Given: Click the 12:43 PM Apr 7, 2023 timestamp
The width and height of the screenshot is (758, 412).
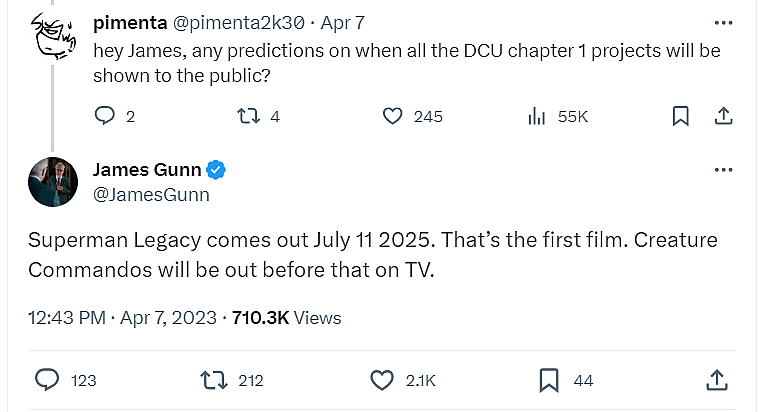Looking at the screenshot, I should (122, 318).
